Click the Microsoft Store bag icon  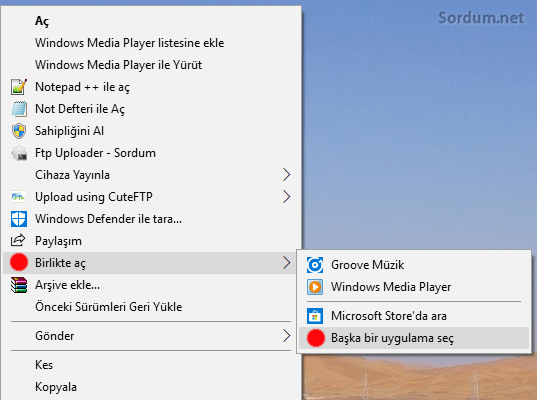pyautogui.click(x=315, y=316)
